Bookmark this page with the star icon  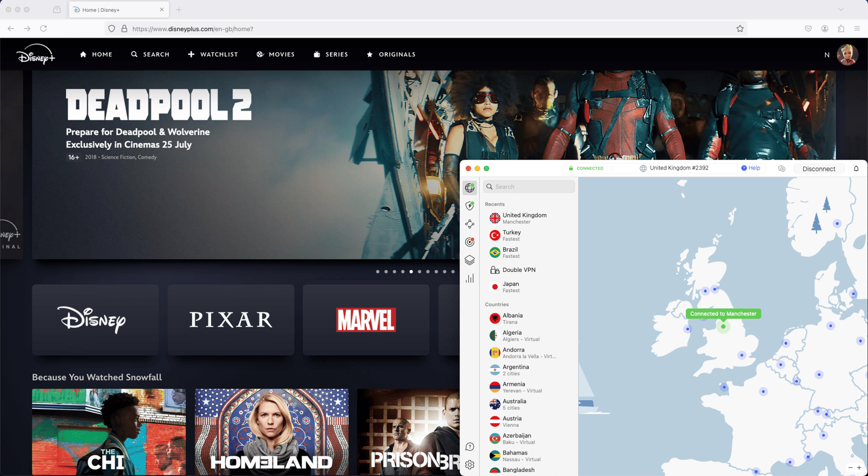[x=740, y=28]
